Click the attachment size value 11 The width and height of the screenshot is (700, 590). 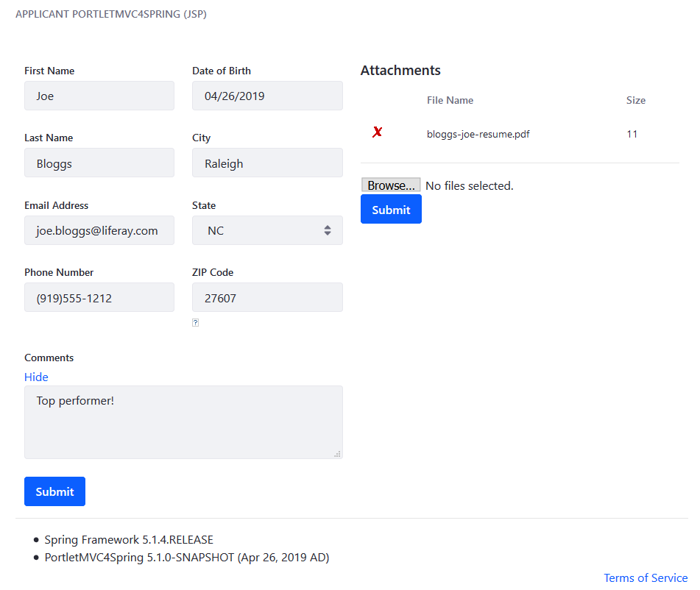pos(632,134)
